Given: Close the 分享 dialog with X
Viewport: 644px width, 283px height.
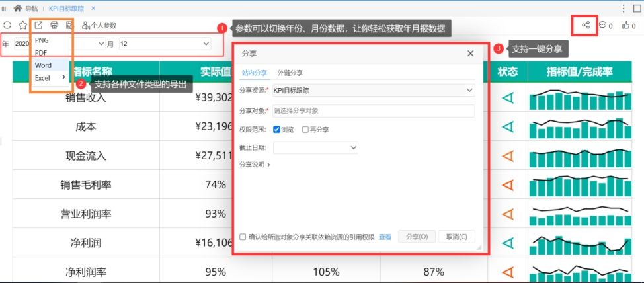Looking at the screenshot, I should click(x=471, y=54).
